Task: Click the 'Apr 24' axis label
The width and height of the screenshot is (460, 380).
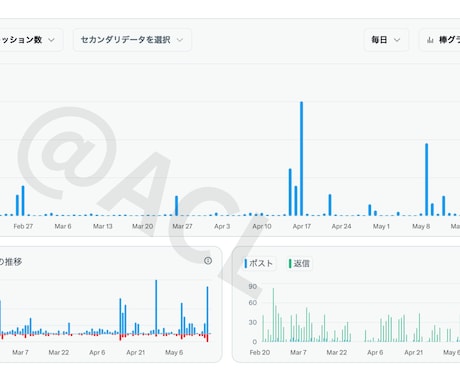Action: tap(341, 226)
